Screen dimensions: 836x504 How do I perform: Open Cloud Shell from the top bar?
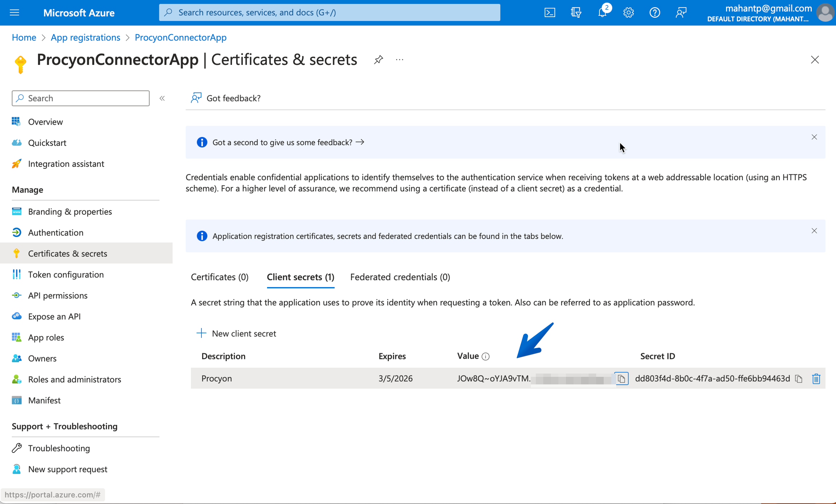pyautogui.click(x=550, y=13)
